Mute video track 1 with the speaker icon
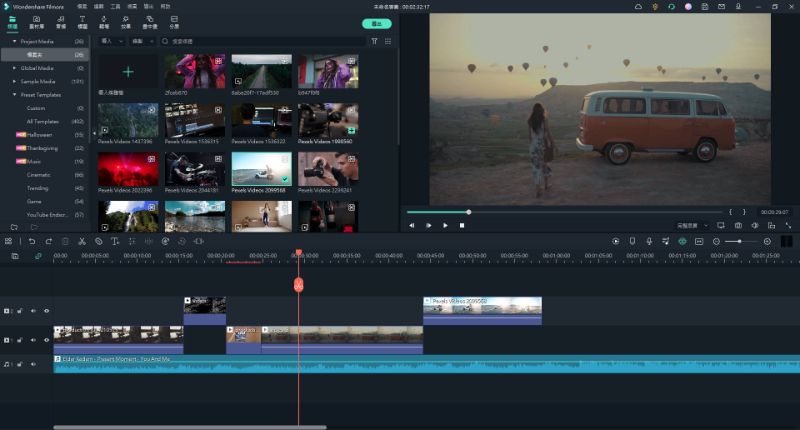800x430 pixels. coord(33,340)
